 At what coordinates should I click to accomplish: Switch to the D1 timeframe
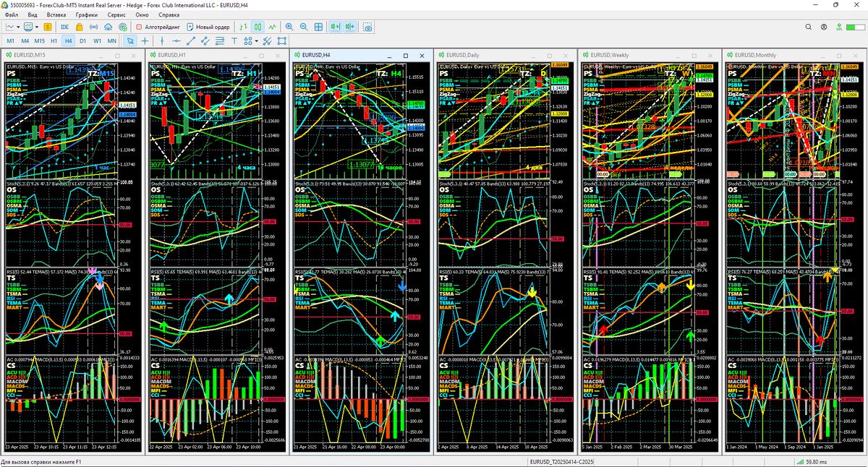pos(83,41)
